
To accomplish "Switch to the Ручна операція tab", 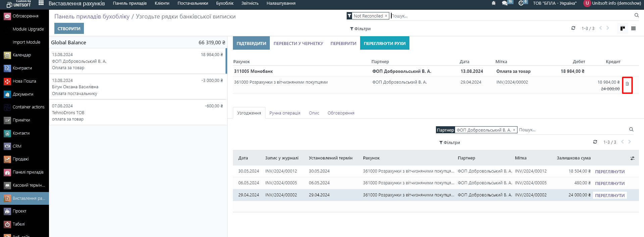I will coord(285,113).
